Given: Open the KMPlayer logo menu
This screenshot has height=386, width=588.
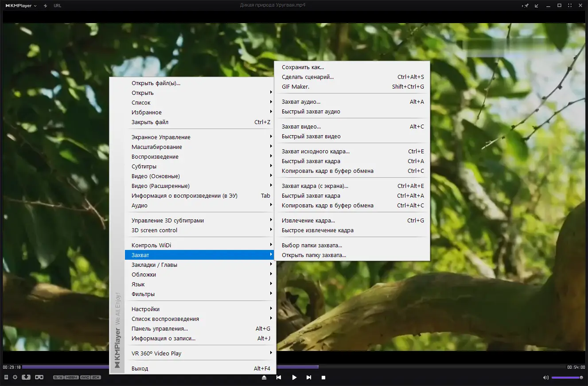Looking at the screenshot, I should pyautogui.click(x=21, y=6).
